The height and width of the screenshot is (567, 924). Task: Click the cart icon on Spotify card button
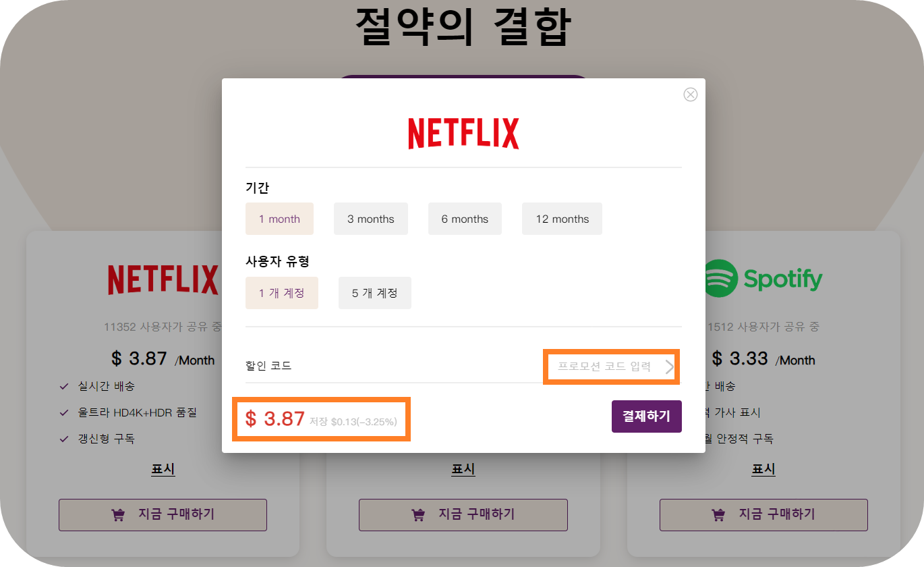click(x=719, y=515)
